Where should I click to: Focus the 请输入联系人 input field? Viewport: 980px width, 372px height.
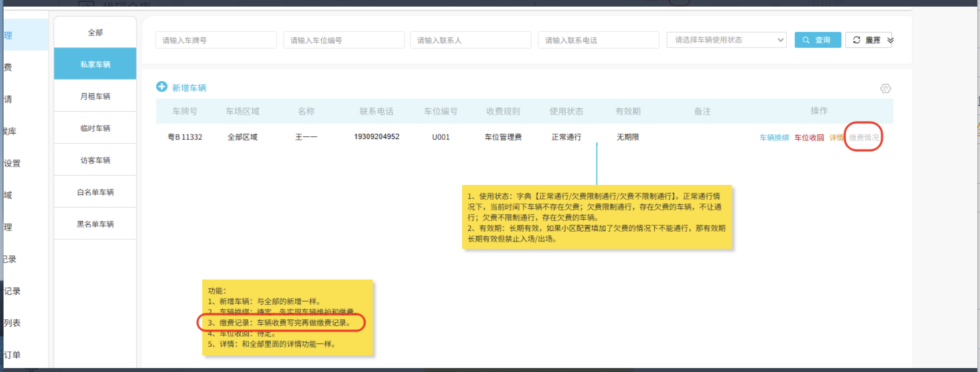(471, 40)
